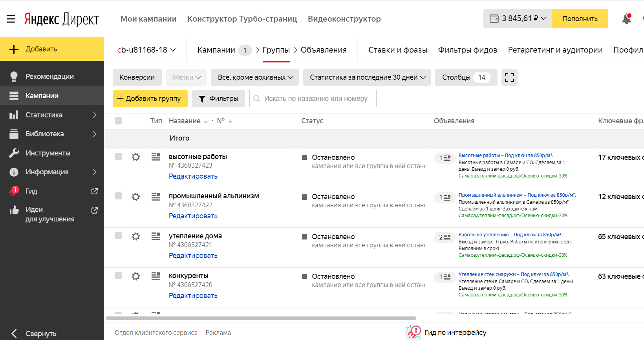Select all groups with header checkbox

coord(118,121)
